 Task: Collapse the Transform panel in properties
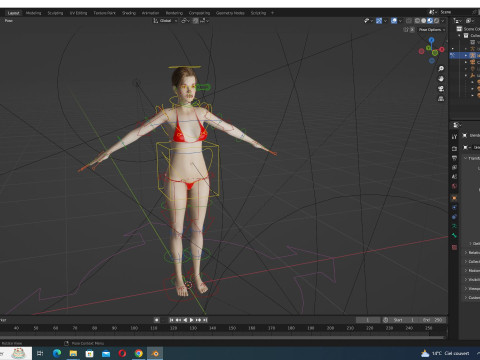(x=472, y=158)
